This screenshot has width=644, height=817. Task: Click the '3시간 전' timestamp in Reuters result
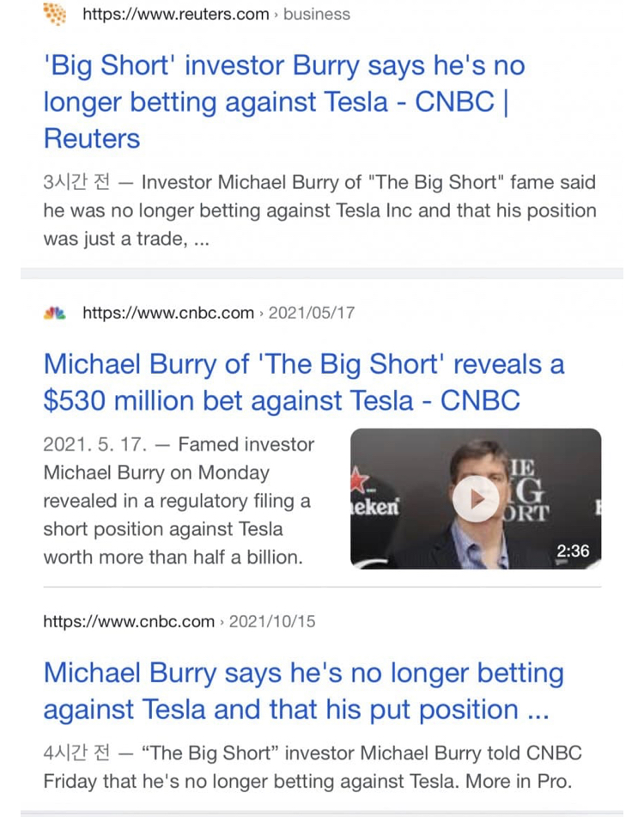(x=77, y=183)
